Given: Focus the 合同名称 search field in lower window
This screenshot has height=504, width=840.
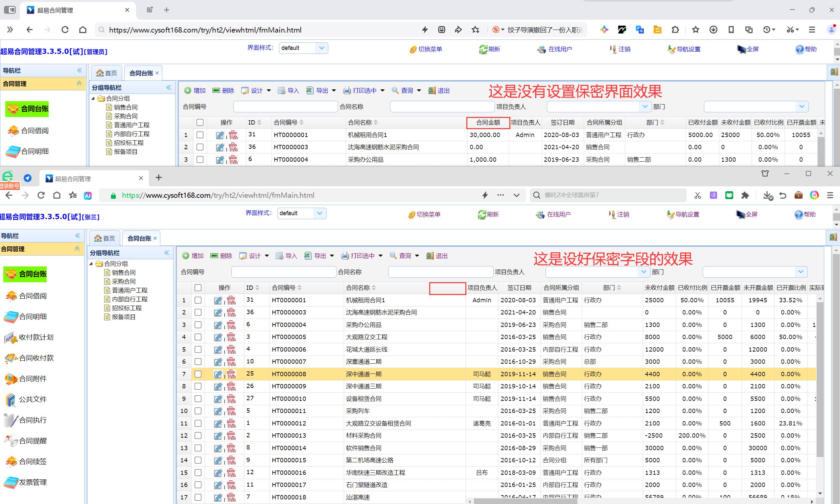Looking at the screenshot, I should point(441,272).
